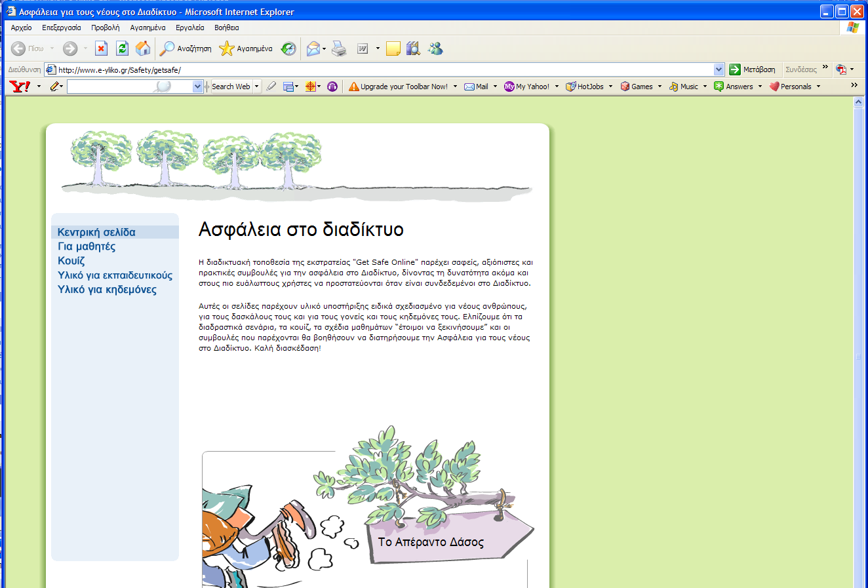Open the Για μαθητές link
This screenshot has height=588, width=868.
pyautogui.click(x=87, y=246)
